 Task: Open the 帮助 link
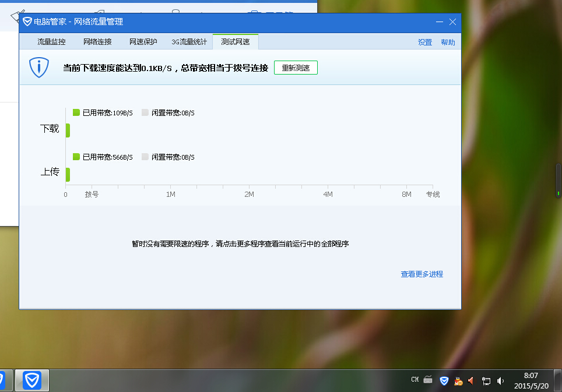448,43
